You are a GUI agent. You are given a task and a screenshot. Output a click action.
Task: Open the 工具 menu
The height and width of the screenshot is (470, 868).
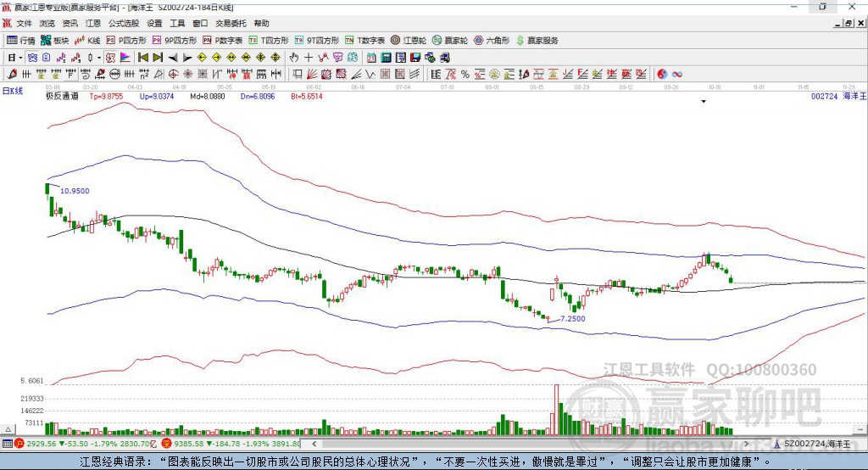[x=177, y=23]
